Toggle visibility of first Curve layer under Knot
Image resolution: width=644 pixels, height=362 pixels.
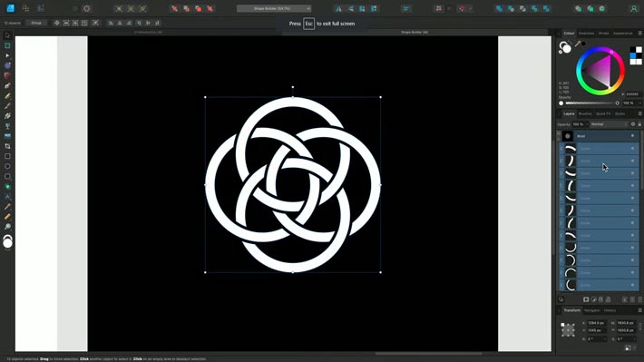pos(632,148)
